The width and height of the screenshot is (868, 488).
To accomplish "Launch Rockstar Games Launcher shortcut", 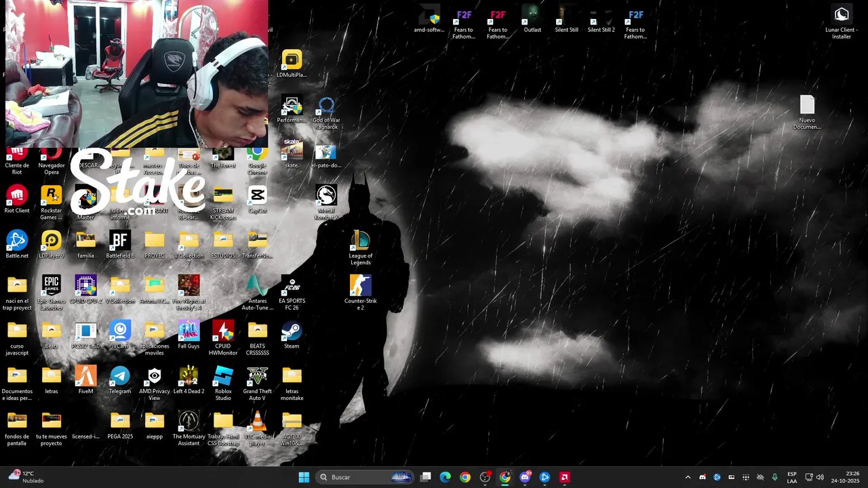I will pos(52,203).
